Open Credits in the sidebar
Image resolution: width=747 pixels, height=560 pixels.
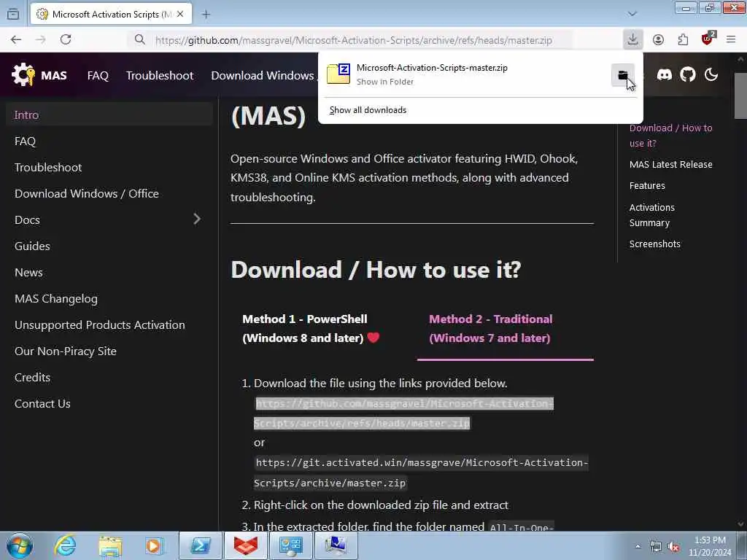(32, 377)
